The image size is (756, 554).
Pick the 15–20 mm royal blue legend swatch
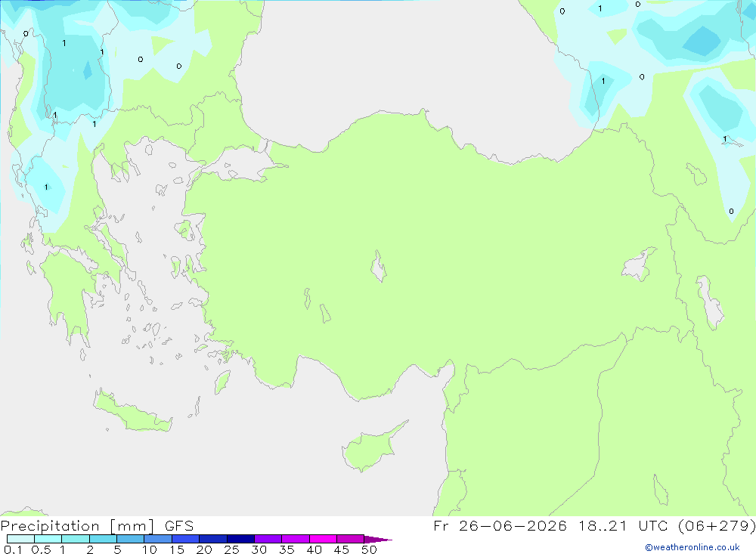[186, 539]
